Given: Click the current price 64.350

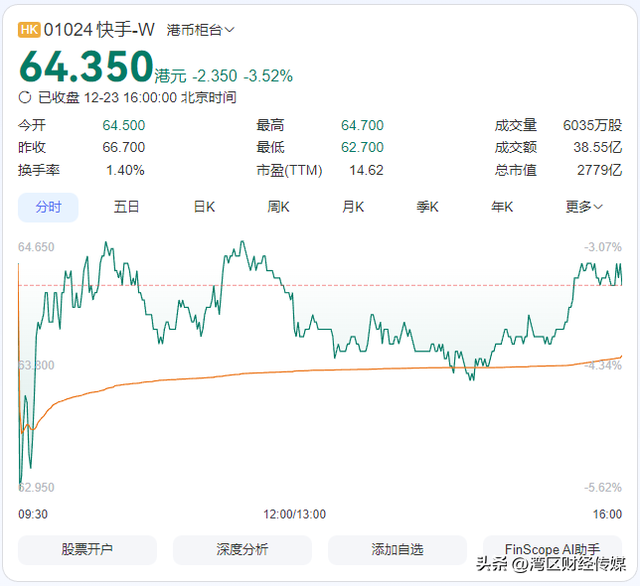Looking at the screenshot, I should coord(86,66).
